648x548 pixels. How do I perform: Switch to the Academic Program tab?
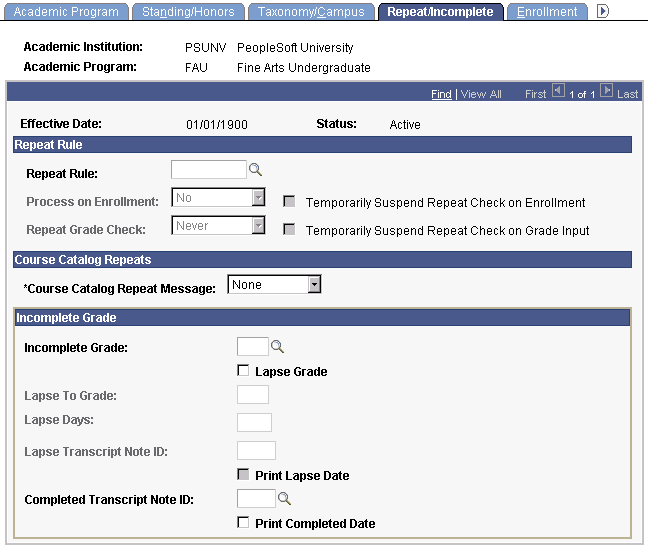click(66, 12)
